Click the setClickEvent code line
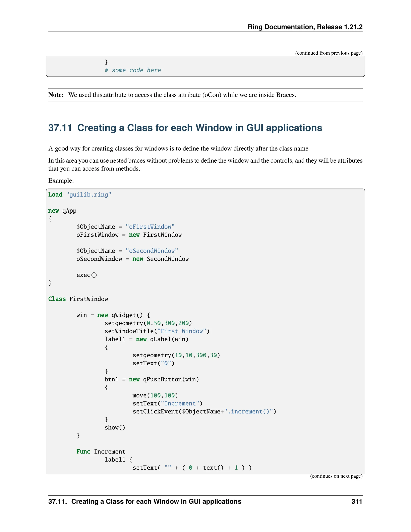The width and height of the screenshot is (411, 532). (x=204, y=411)
